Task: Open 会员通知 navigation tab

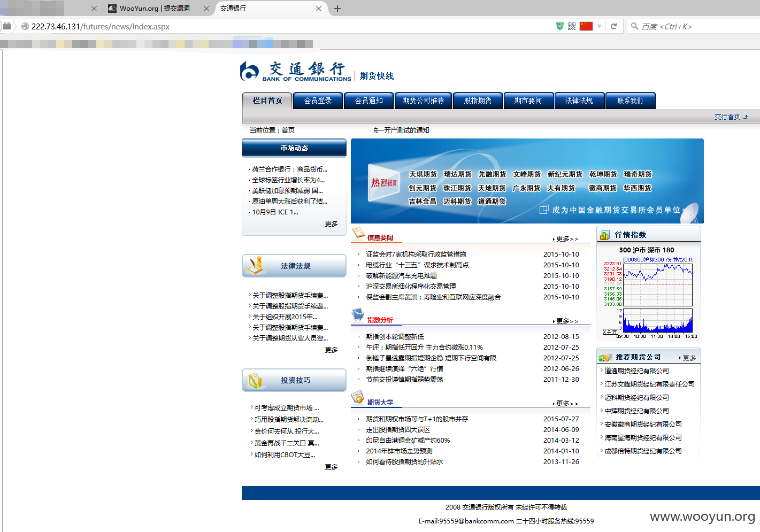Action: pos(369,101)
